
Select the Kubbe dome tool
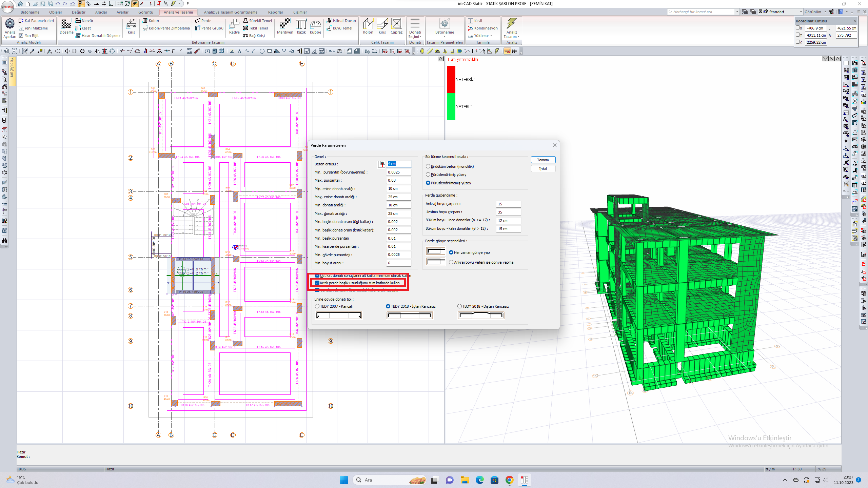[315, 26]
